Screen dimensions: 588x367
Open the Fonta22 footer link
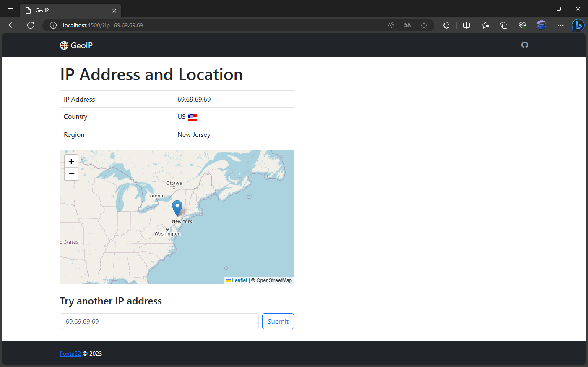pos(70,354)
